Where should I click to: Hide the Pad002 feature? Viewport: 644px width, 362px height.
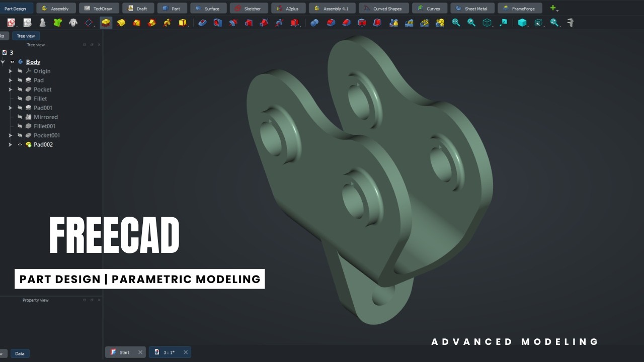click(x=20, y=144)
